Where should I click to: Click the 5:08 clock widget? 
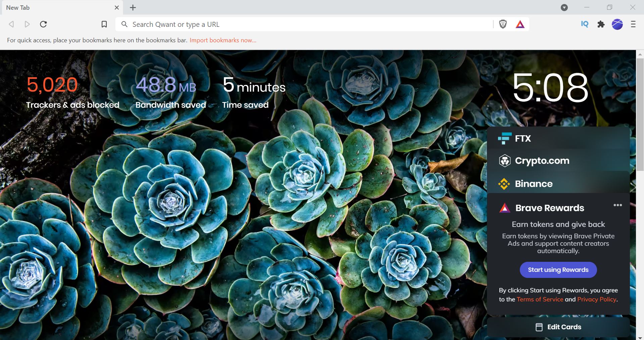coord(550,88)
